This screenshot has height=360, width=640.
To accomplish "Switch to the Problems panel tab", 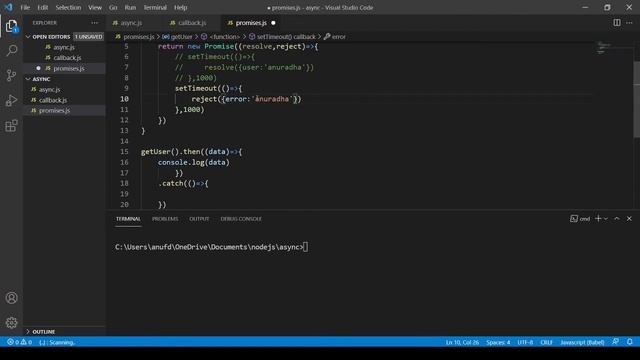I will [x=165, y=219].
